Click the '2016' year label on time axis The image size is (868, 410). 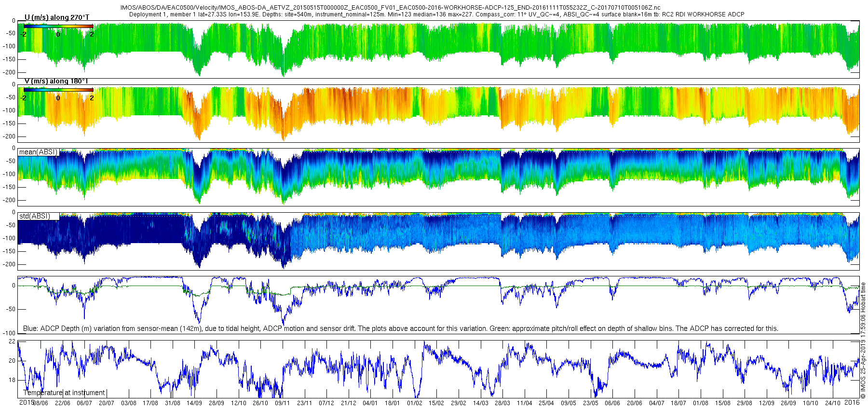click(852, 402)
